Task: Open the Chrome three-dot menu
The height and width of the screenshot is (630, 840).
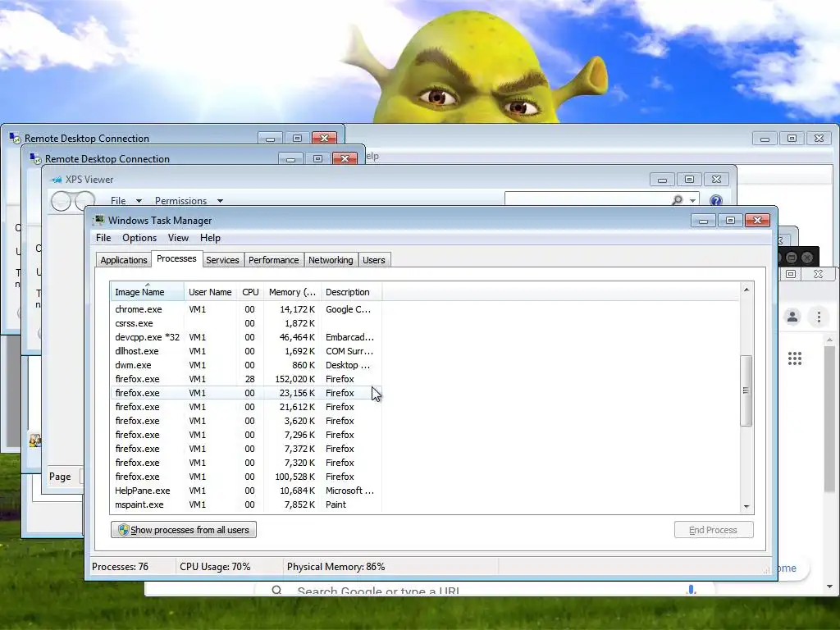Action: 819,317
